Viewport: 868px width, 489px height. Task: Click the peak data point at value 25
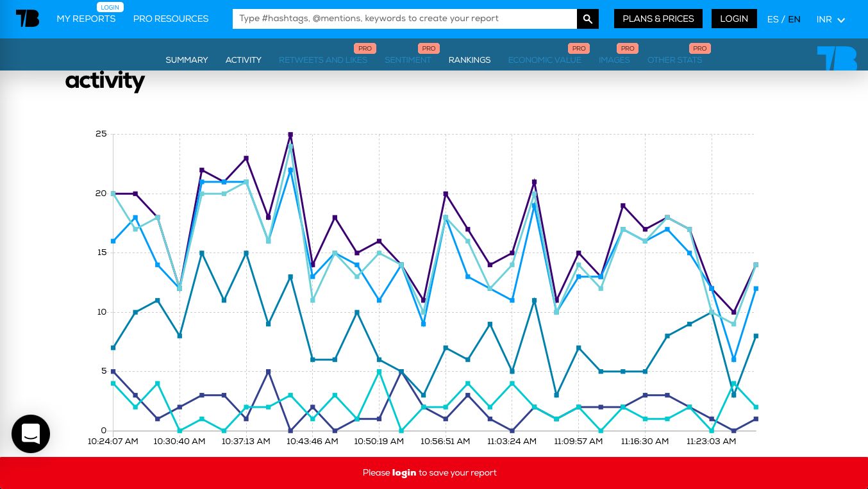pos(290,135)
